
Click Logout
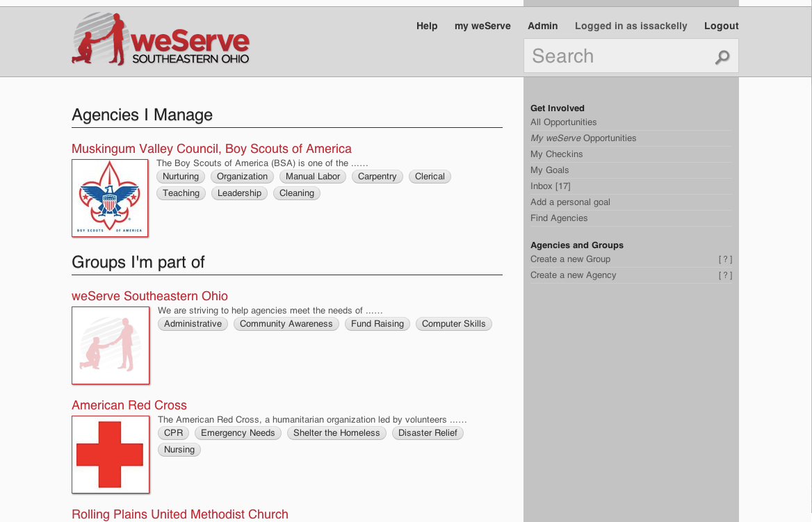point(722,26)
